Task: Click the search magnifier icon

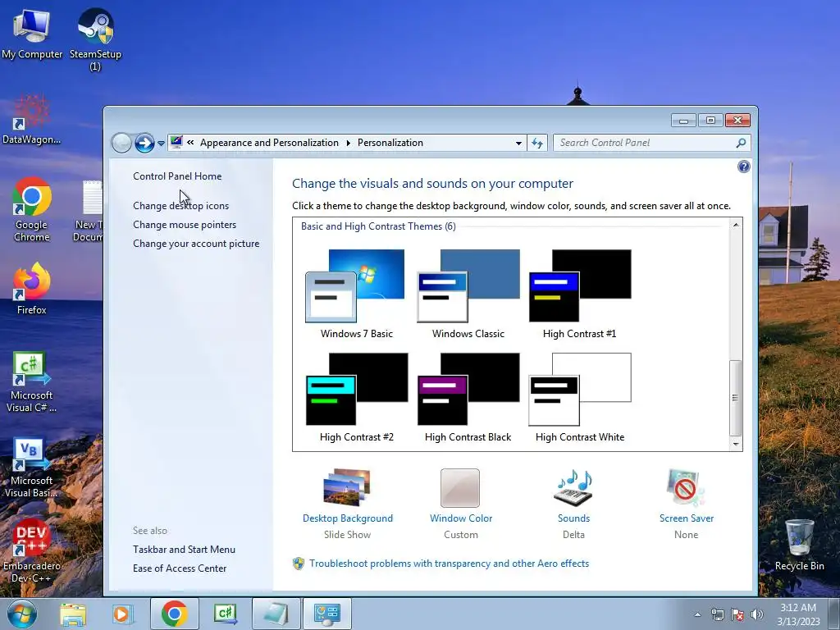Action: pyautogui.click(x=741, y=143)
